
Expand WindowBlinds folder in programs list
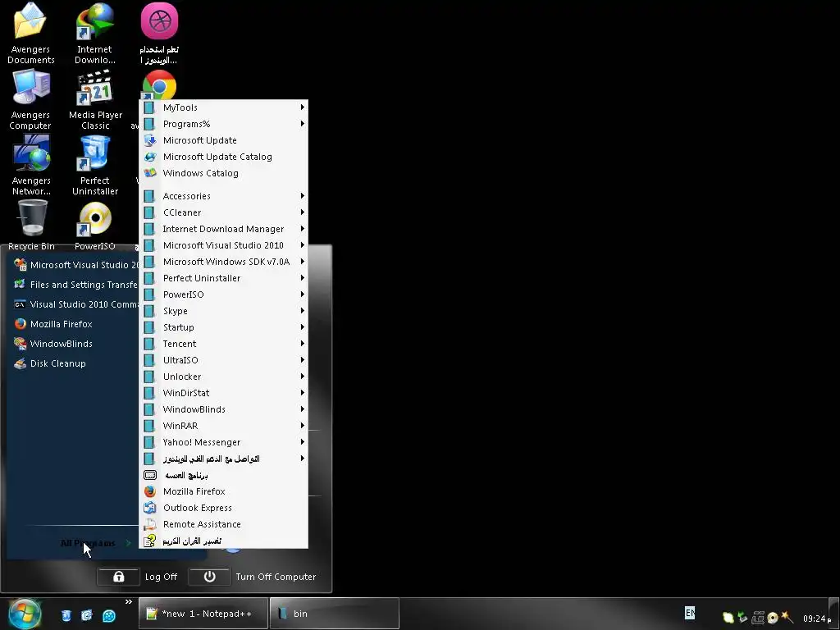pos(223,409)
